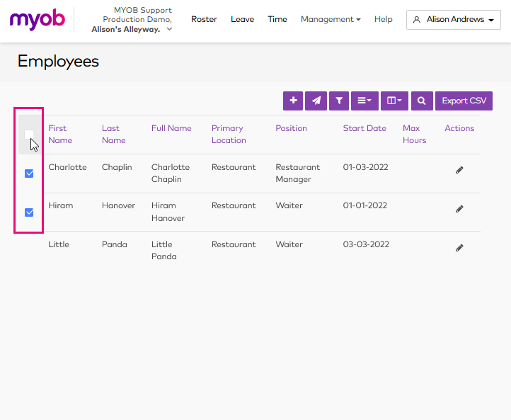This screenshot has width=511, height=420.
Task: Open the columns layout dropdown
Action: (394, 101)
